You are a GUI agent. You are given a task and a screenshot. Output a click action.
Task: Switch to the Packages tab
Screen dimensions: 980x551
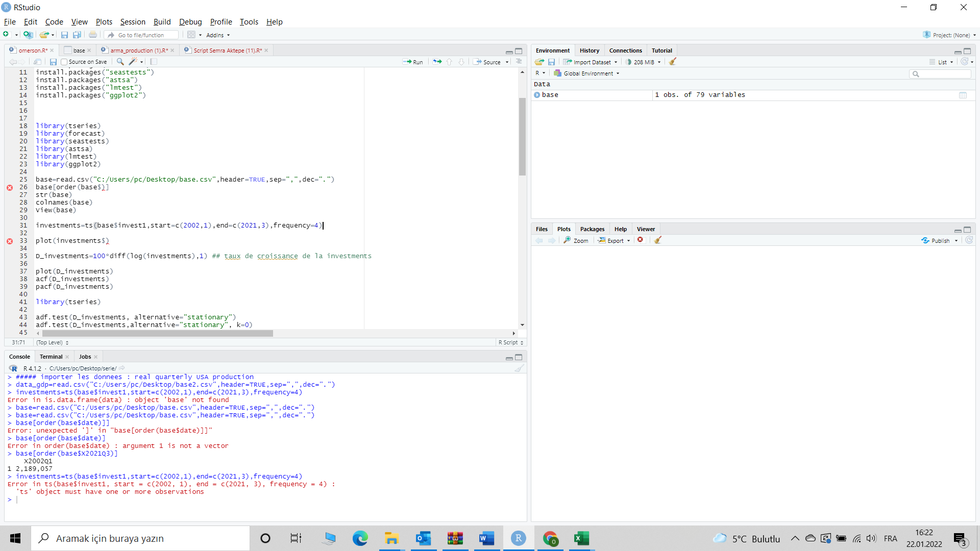click(x=592, y=229)
